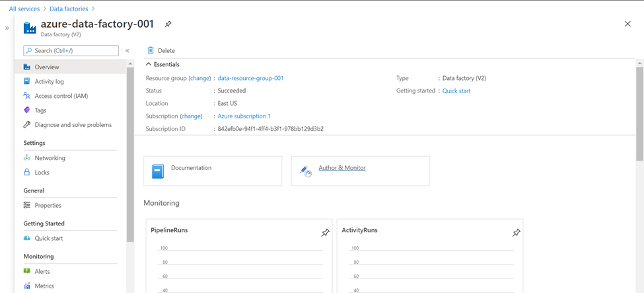Open Access control (IAM) icon
This screenshot has height=293, width=644.
(27, 96)
